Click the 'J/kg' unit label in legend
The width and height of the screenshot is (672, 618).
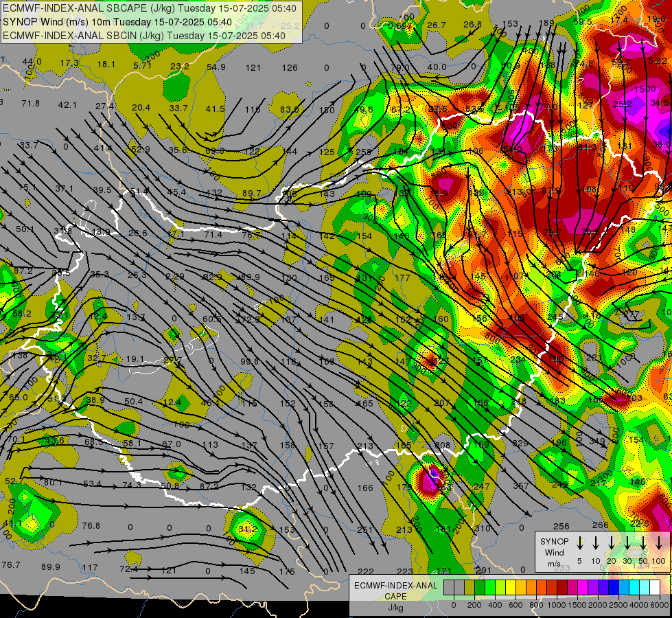[395, 608]
